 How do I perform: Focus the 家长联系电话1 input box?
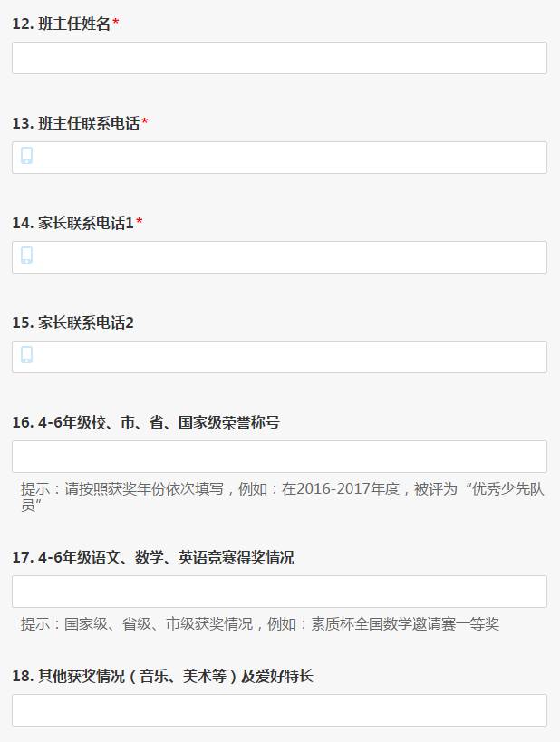coord(290,257)
